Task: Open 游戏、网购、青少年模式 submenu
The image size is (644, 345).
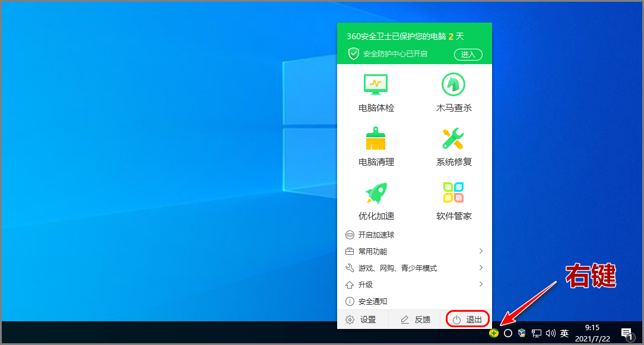Action: 414,268
